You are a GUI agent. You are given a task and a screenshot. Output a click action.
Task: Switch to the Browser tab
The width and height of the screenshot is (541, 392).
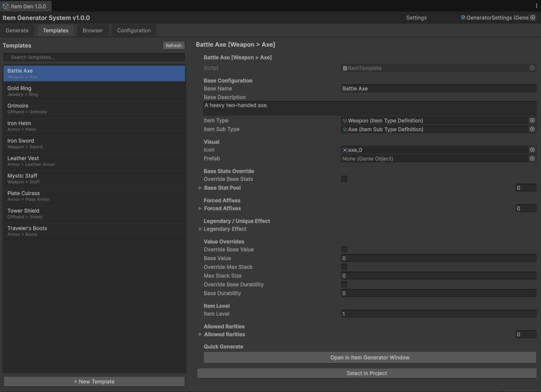[93, 30]
